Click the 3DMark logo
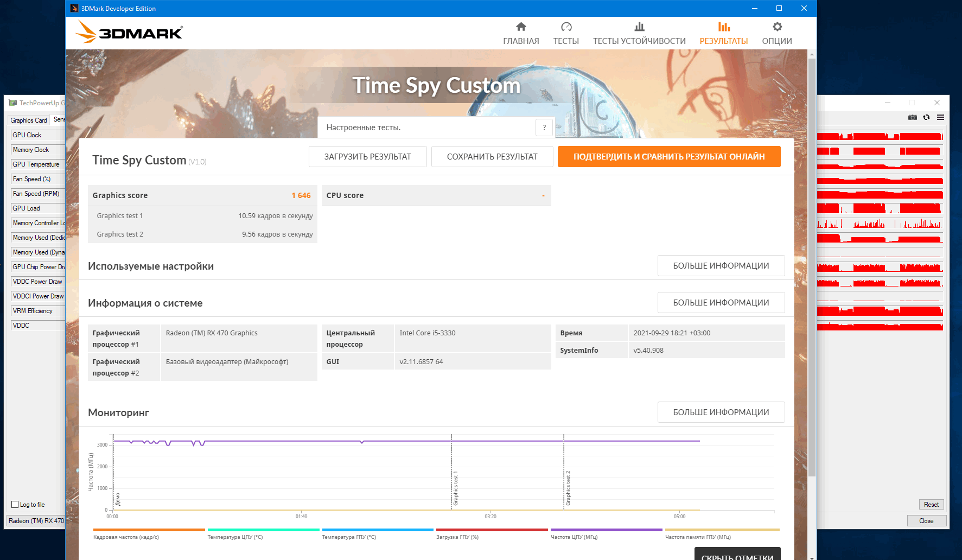The width and height of the screenshot is (962, 560). (129, 32)
